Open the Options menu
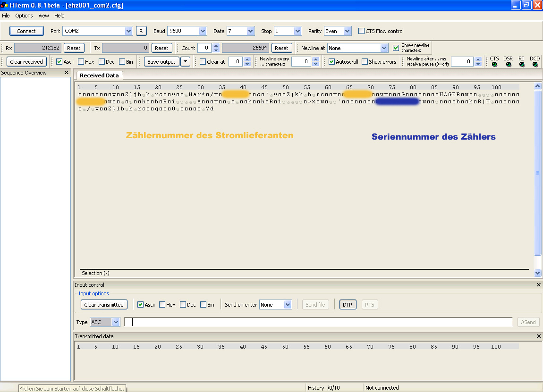Screen dimensions: 543x392 [x=24, y=16]
